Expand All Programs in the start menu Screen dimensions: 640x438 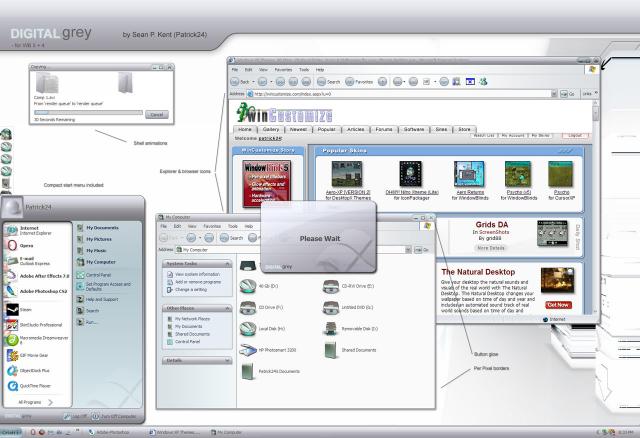point(36,402)
